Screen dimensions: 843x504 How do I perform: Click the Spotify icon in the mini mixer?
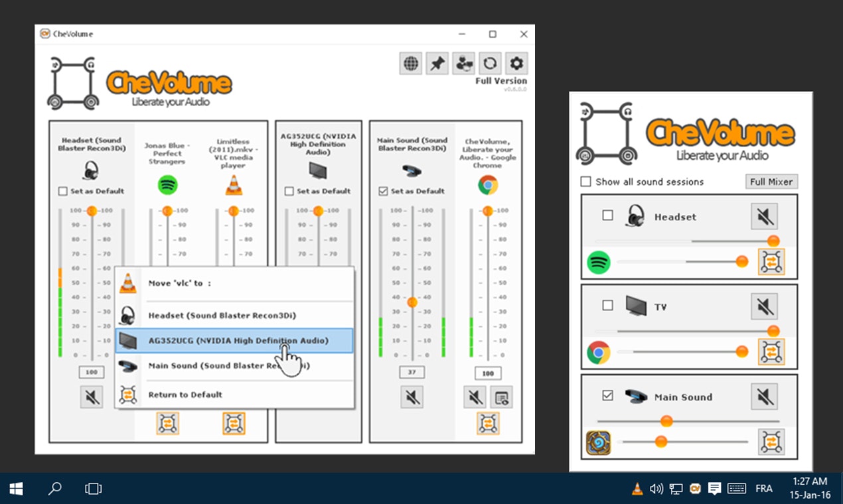(599, 263)
